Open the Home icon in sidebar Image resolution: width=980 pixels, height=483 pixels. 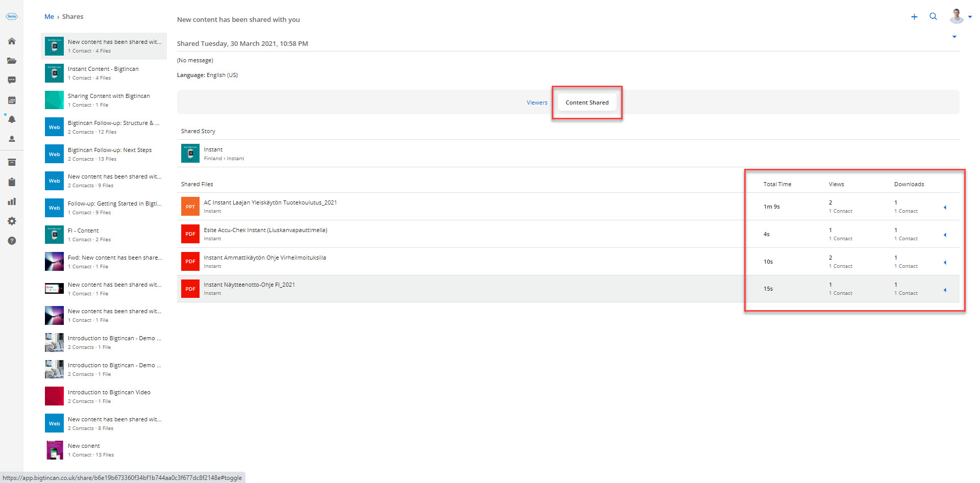pos(11,41)
